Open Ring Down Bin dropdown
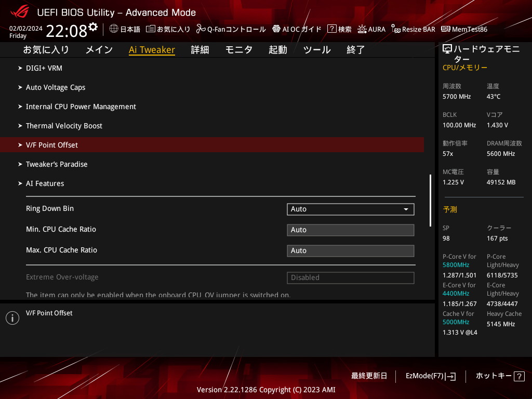 [x=351, y=209]
